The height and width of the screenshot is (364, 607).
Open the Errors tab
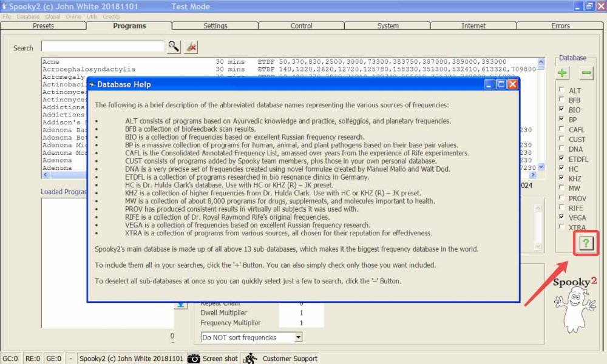(x=560, y=25)
